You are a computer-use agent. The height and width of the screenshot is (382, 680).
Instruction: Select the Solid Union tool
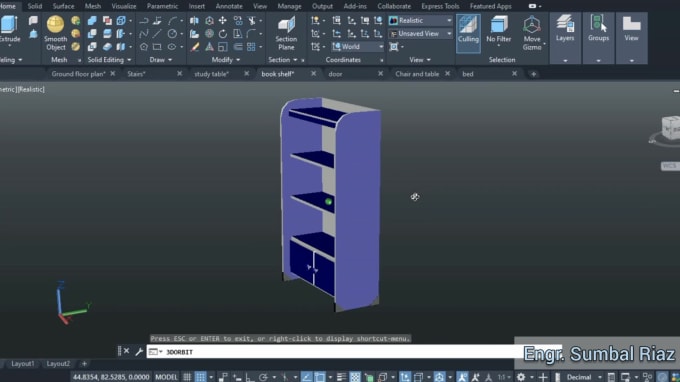coord(92,20)
